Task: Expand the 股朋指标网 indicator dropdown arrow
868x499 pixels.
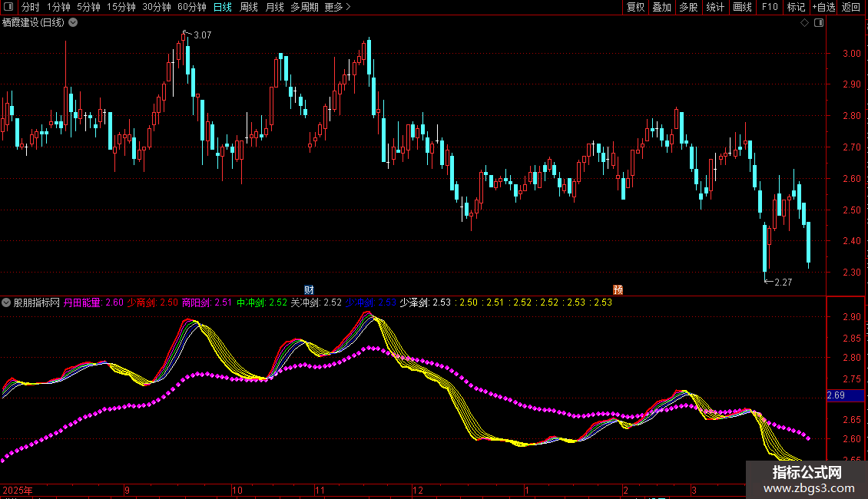Action: tap(7, 302)
